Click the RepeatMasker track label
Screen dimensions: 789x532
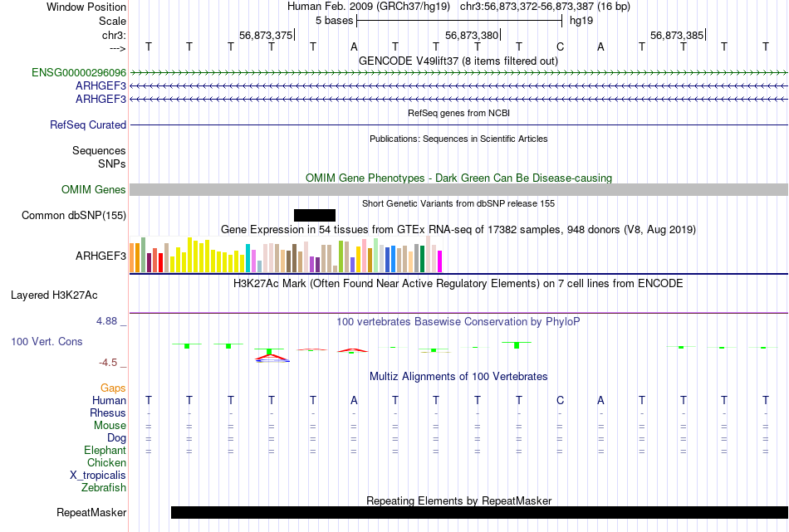pyautogui.click(x=91, y=512)
